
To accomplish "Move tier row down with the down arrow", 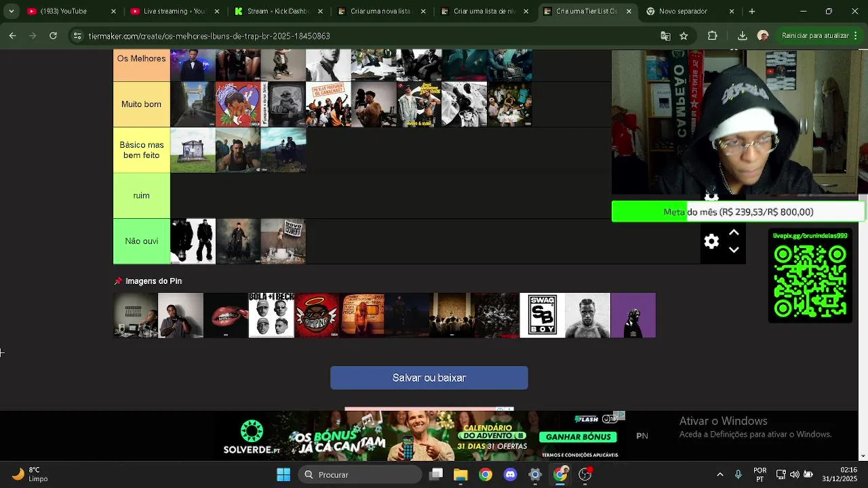I will 734,250.
